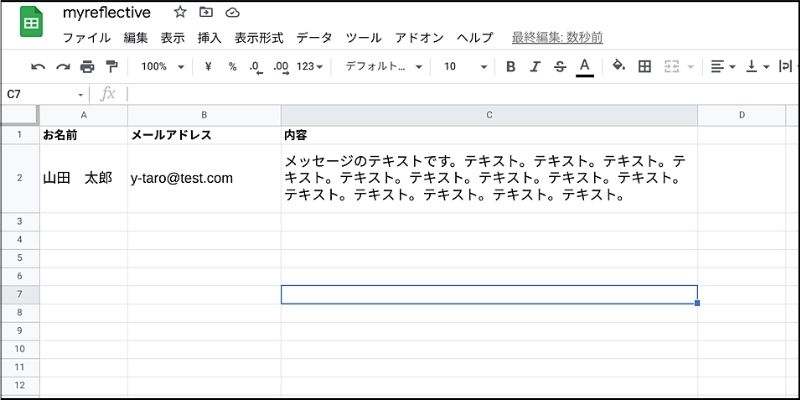This screenshot has height=400, width=800.
Task: Check the cloud save status icon
Action: coord(232,12)
